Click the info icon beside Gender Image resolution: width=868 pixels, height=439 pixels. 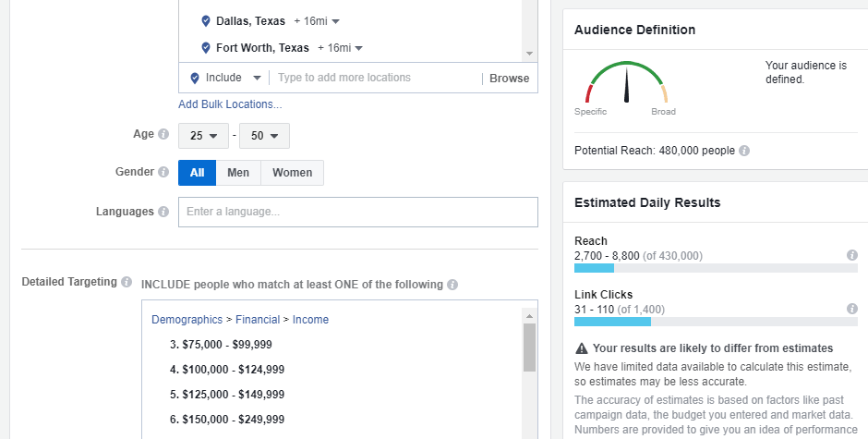(x=163, y=173)
